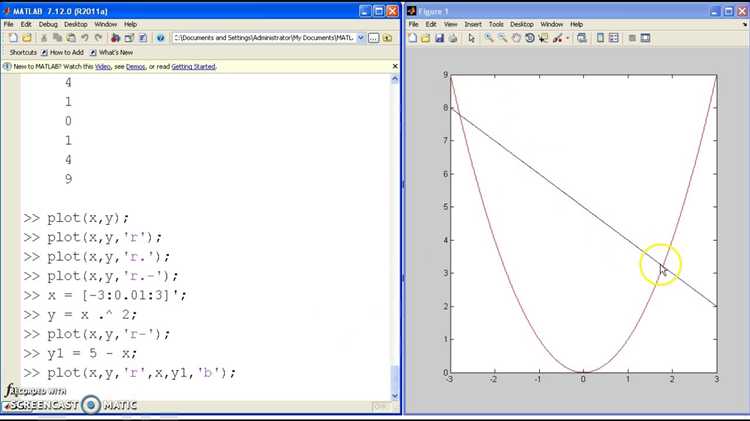The image size is (750, 421).
Task: Click Redo icon in MATLAB toolbar
Action: pyautogui.click(x=99, y=38)
